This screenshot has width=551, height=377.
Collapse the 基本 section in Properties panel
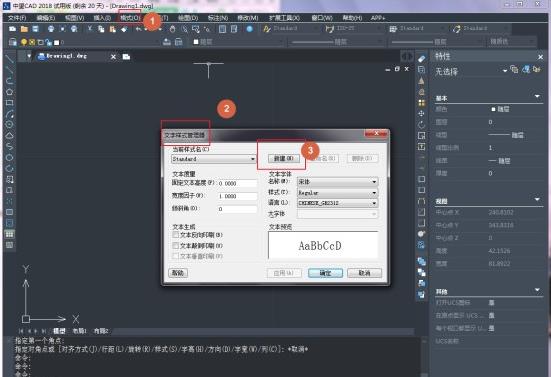point(537,96)
